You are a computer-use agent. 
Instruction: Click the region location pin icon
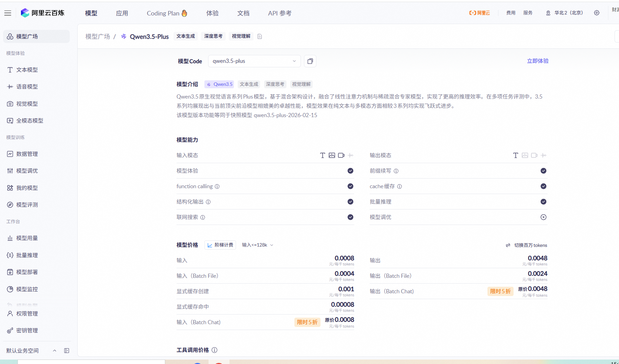[x=548, y=13]
